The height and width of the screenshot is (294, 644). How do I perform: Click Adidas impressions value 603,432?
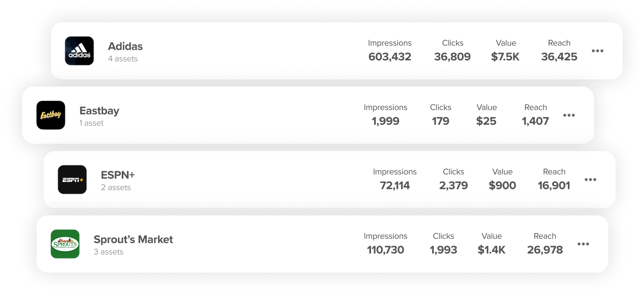390,57
